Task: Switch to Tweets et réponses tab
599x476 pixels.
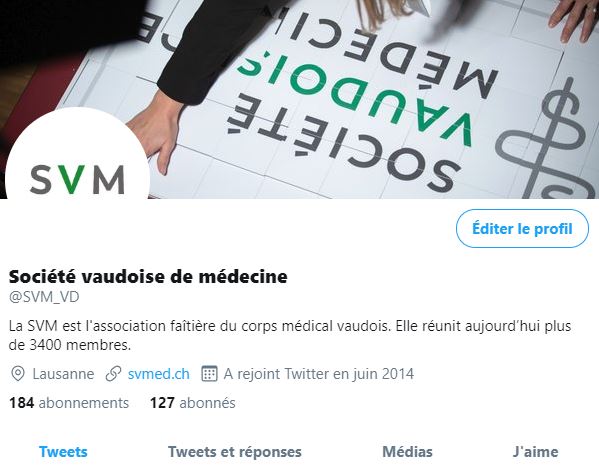Action: pos(235,452)
